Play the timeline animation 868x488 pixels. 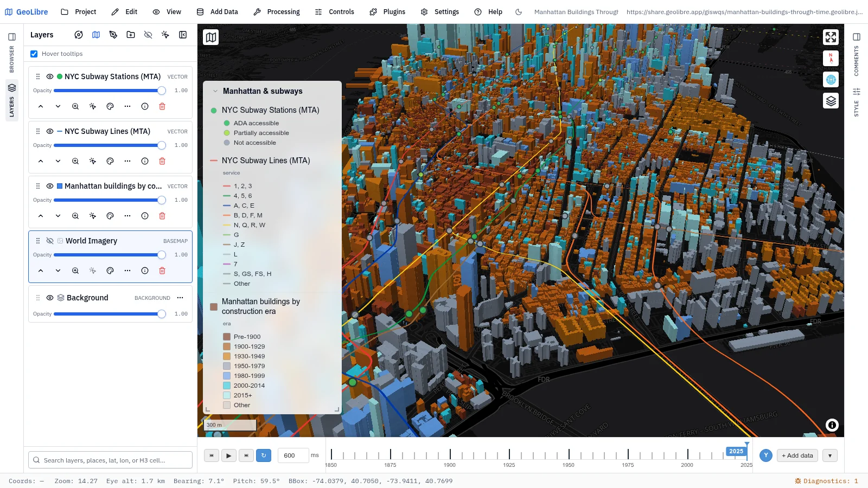pyautogui.click(x=229, y=455)
